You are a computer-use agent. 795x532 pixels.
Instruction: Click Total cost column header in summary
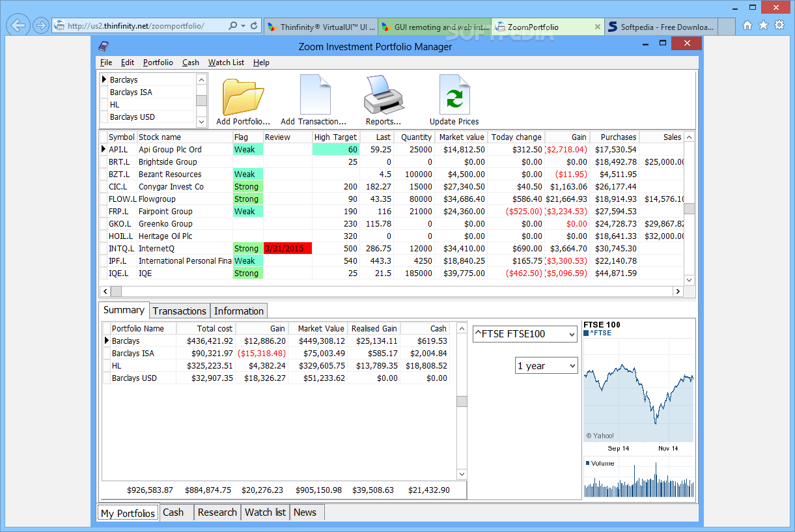[206, 328]
